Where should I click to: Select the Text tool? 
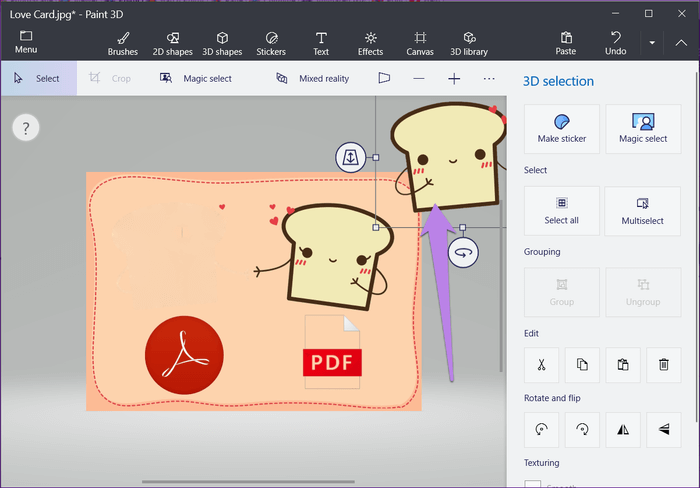pos(321,43)
